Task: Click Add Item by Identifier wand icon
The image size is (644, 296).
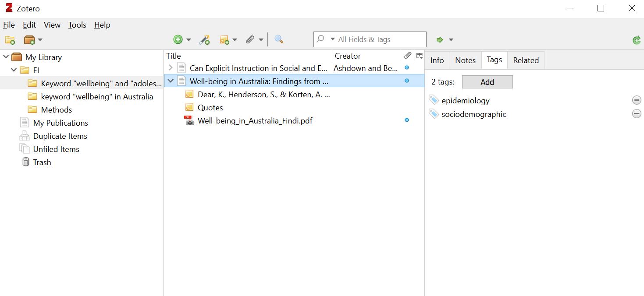Action: tap(204, 40)
